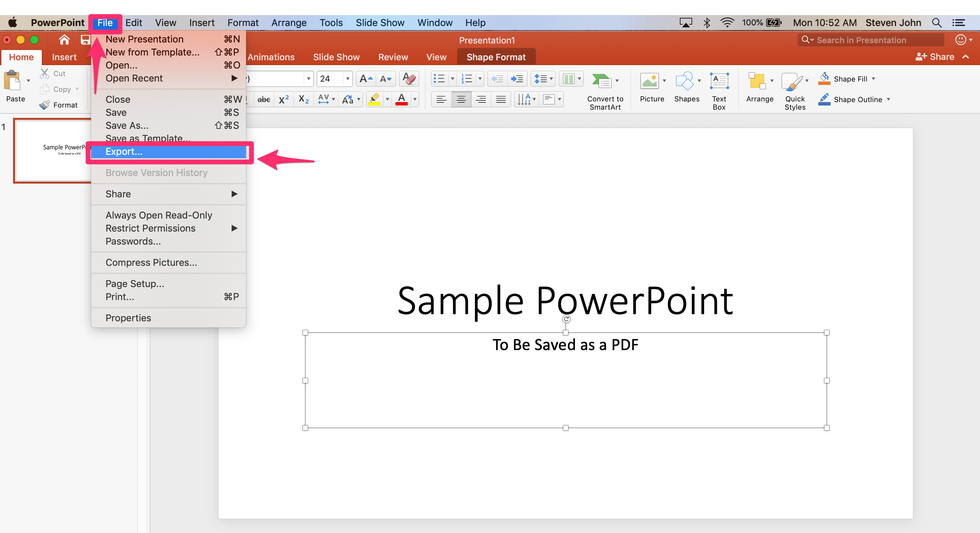This screenshot has width=980, height=533.
Task: Expand the Open Recent submenu
Action: (x=169, y=78)
